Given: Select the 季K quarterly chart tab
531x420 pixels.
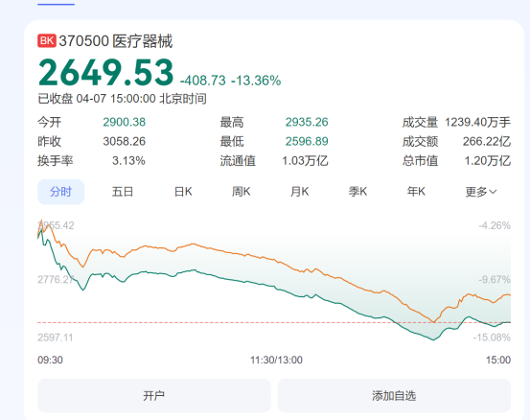Looking at the screenshot, I should click(x=358, y=192).
